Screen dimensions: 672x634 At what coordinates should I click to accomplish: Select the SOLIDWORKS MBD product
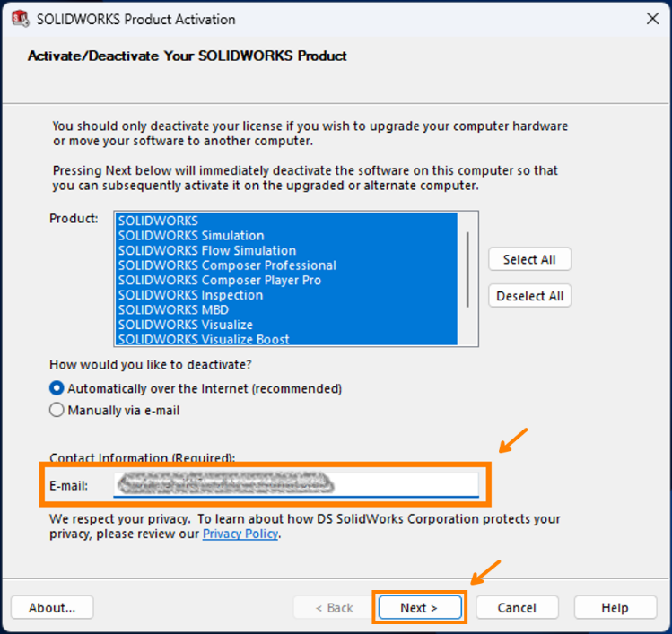pyautogui.click(x=173, y=309)
